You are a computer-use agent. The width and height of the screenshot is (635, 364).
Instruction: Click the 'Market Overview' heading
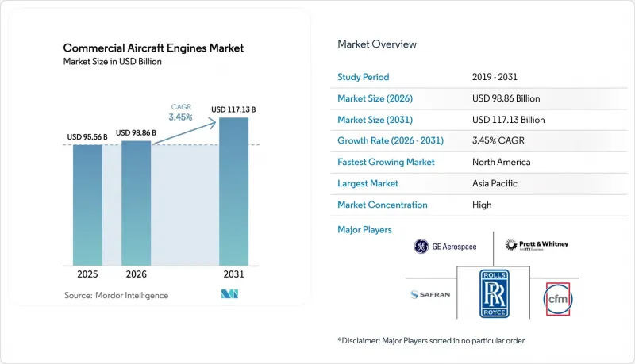[377, 44]
